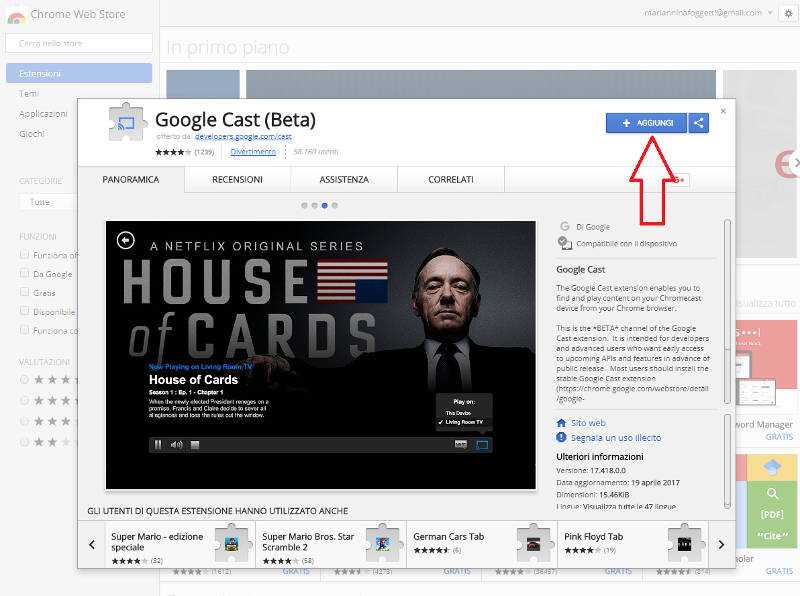Image resolution: width=800 pixels, height=596 pixels.
Task: Close the Google Cast extension dialog
Action: [x=723, y=111]
